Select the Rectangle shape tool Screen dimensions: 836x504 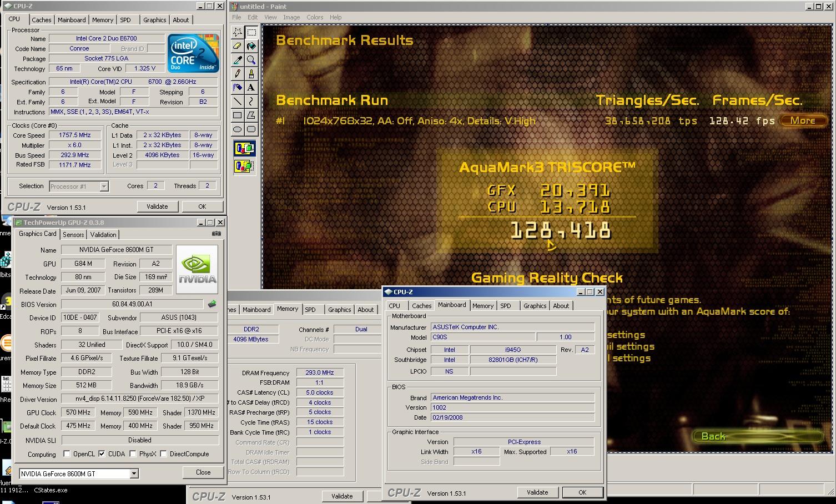point(238,115)
